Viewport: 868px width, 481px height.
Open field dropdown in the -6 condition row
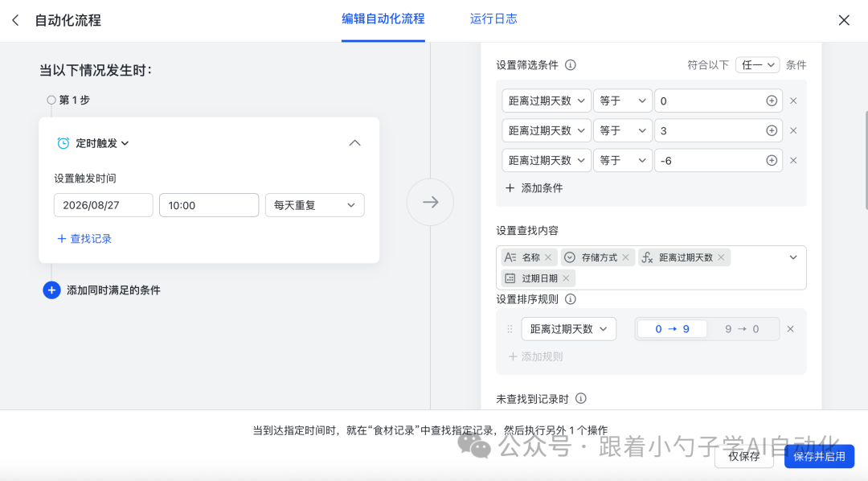coord(547,161)
